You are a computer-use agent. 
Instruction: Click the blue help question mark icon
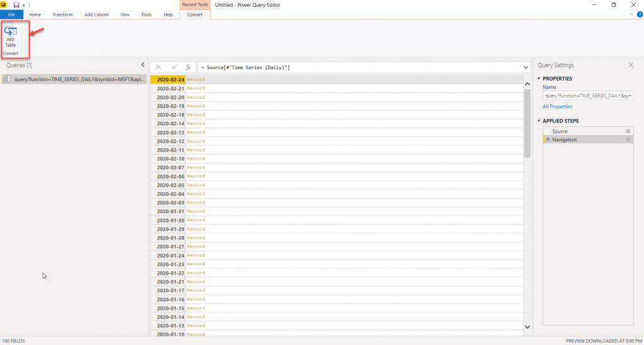click(640, 14)
